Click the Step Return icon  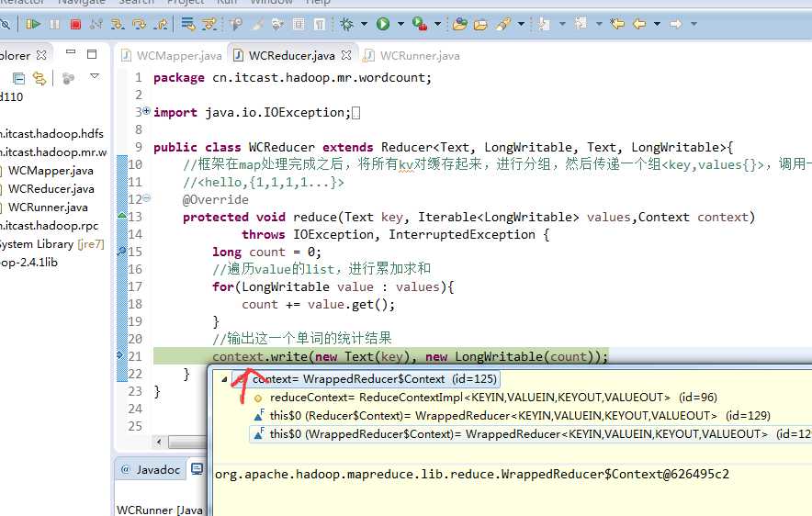click(x=161, y=24)
